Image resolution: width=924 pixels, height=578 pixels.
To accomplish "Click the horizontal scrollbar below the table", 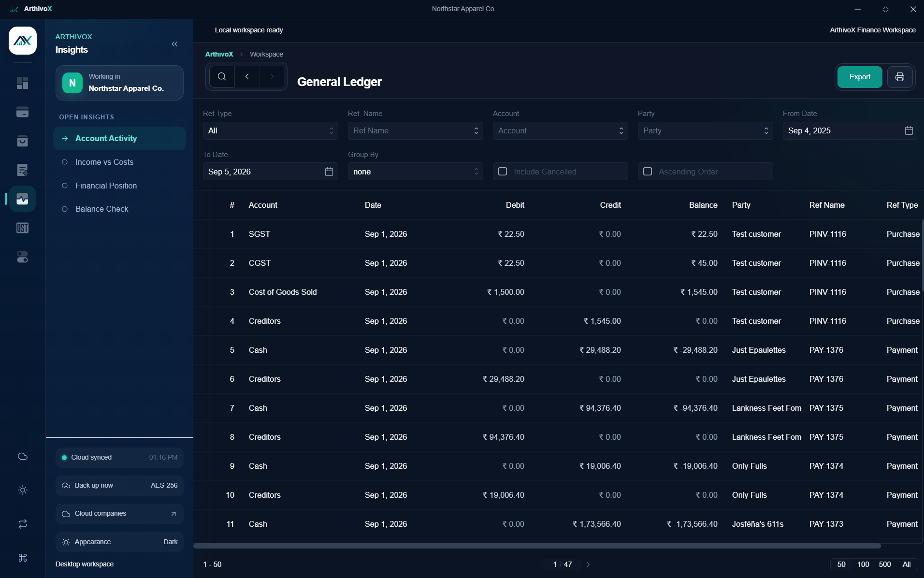I will pos(537,546).
